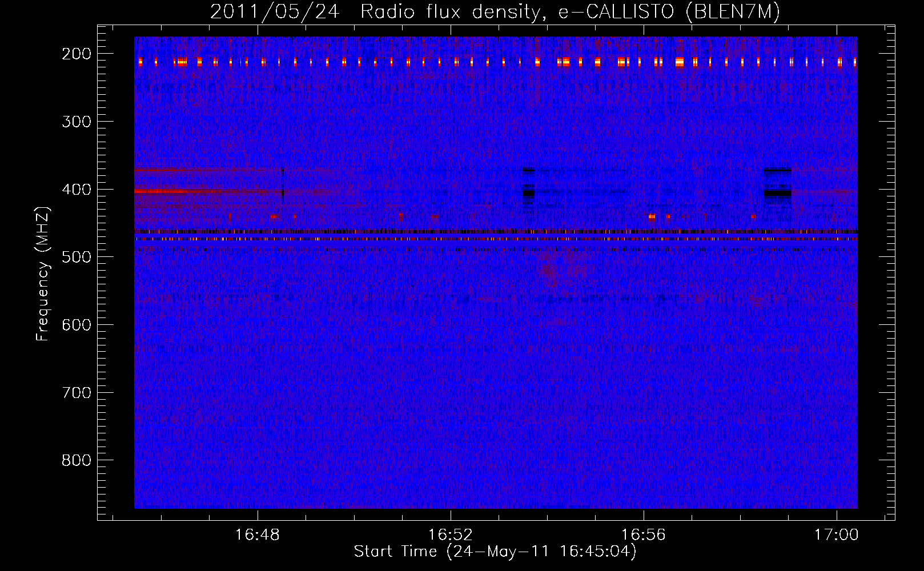Click the 17:00 time tick label
This screenshot has width=924, height=571.
pos(837,534)
